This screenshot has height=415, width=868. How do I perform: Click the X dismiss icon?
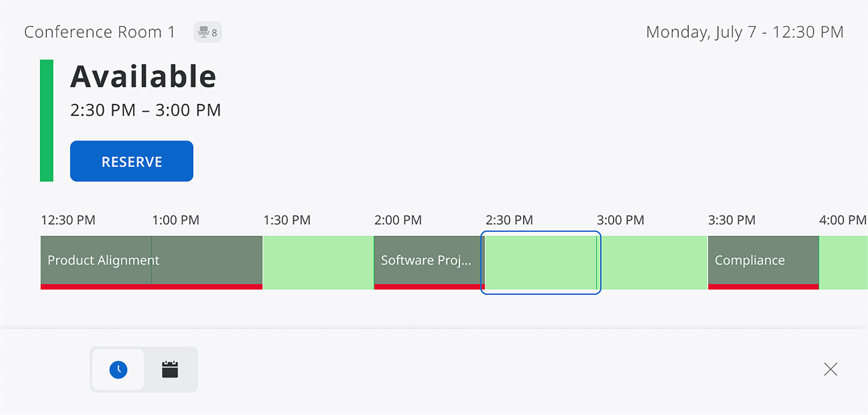pyautogui.click(x=830, y=369)
